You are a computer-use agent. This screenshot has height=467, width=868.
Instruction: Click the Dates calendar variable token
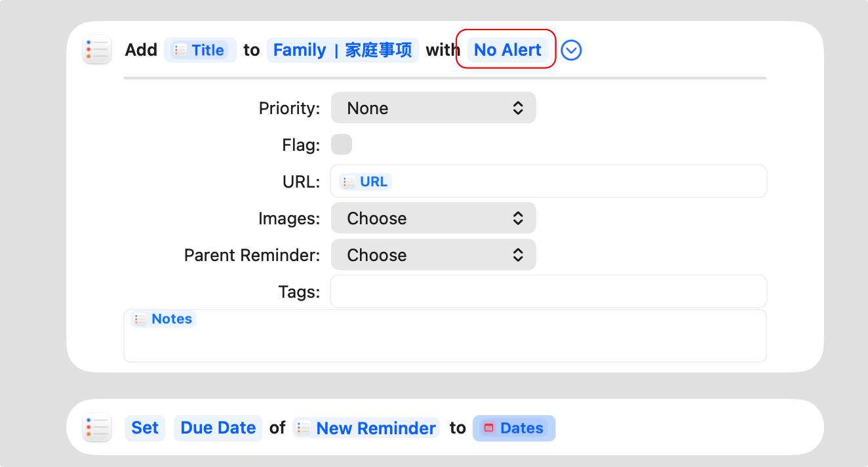[x=514, y=428]
